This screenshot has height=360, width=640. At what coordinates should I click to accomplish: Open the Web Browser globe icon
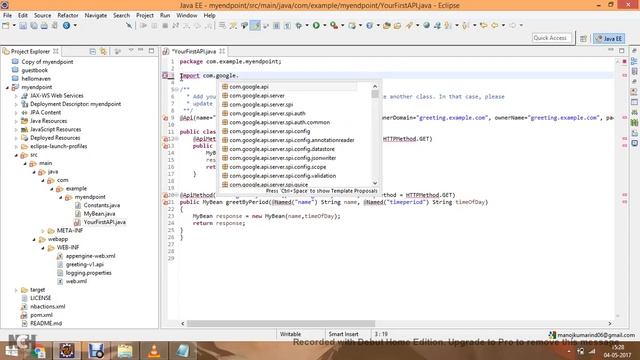[427, 25]
